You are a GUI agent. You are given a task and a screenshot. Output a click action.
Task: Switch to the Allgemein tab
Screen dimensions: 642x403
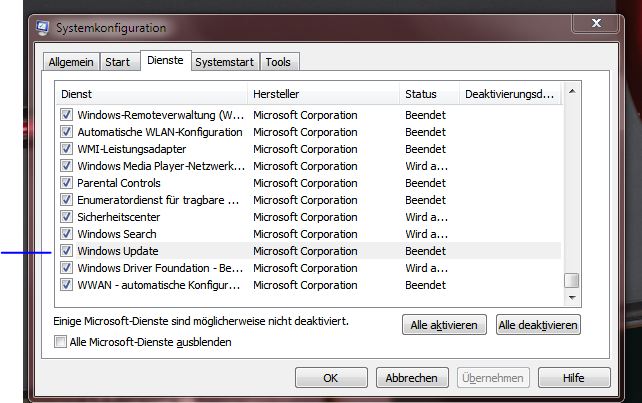(x=71, y=62)
